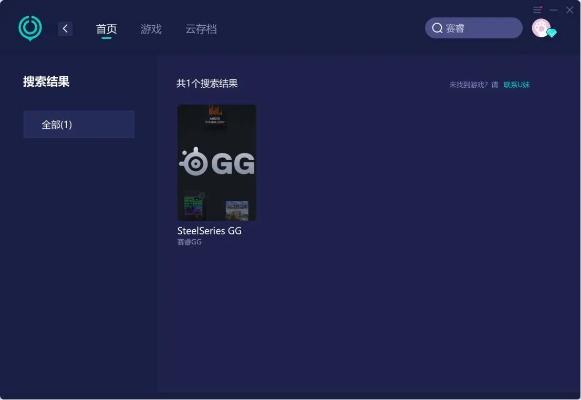Image resolution: width=581 pixels, height=400 pixels.
Task: Open the SteelSeries GG cover thumbnail
Action: 217,163
